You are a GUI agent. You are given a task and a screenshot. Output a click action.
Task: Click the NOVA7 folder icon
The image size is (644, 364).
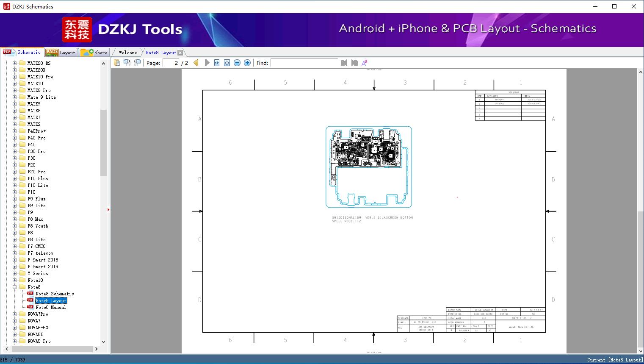tap(22, 321)
